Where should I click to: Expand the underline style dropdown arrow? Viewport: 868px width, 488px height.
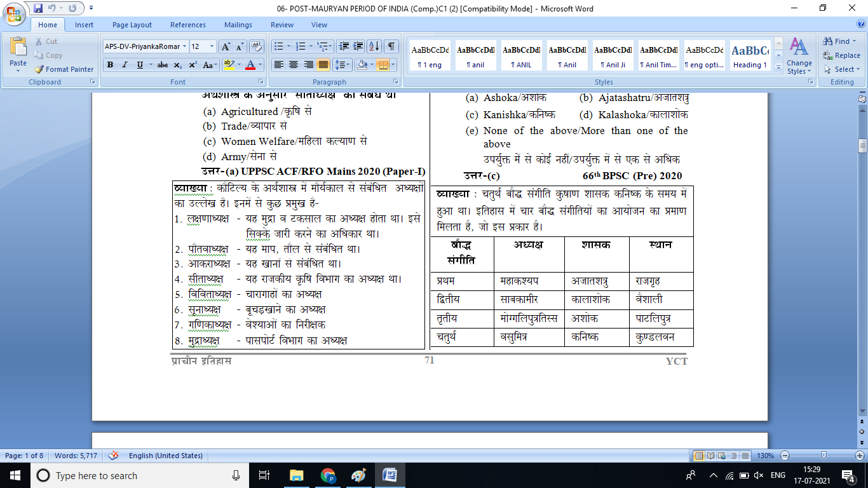pyautogui.click(x=150, y=65)
